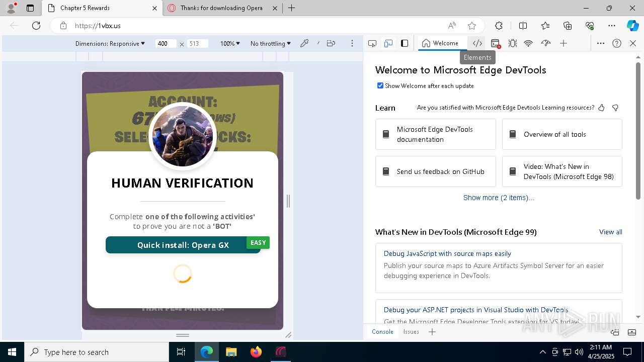Open Edge Settings and more menu
This screenshot has height=362, width=644.
click(x=612, y=26)
